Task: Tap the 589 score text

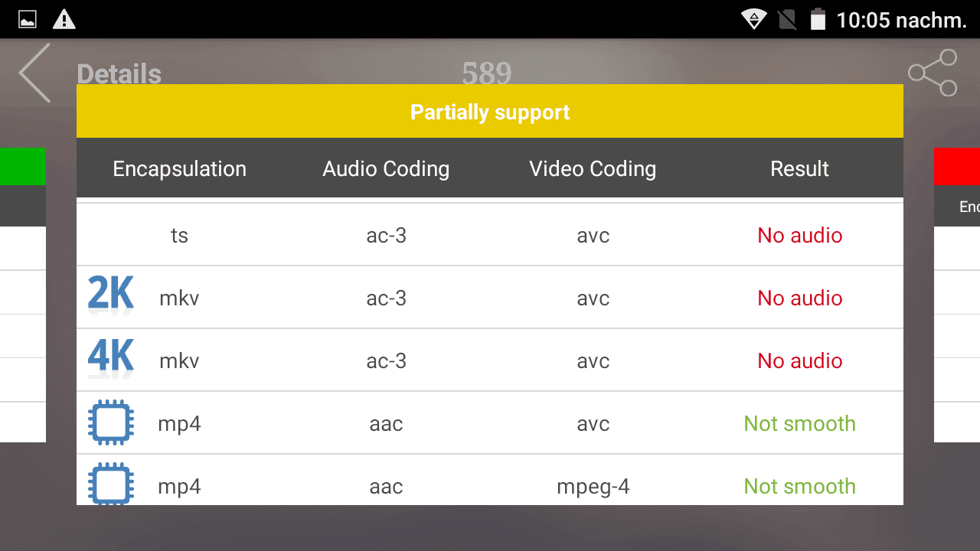Action: (x=487, y=73)
